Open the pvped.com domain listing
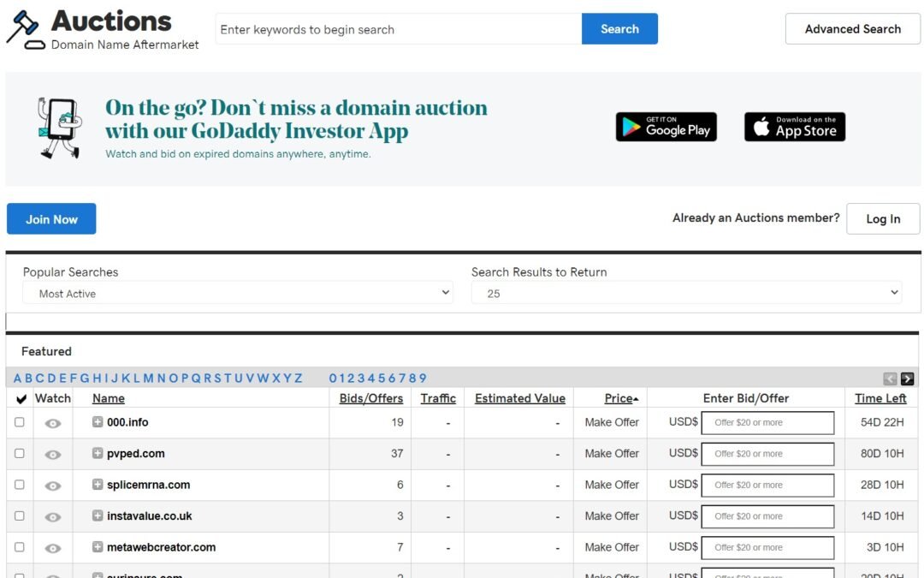Viewport: 924px width, 578px height. click(135, 454)
